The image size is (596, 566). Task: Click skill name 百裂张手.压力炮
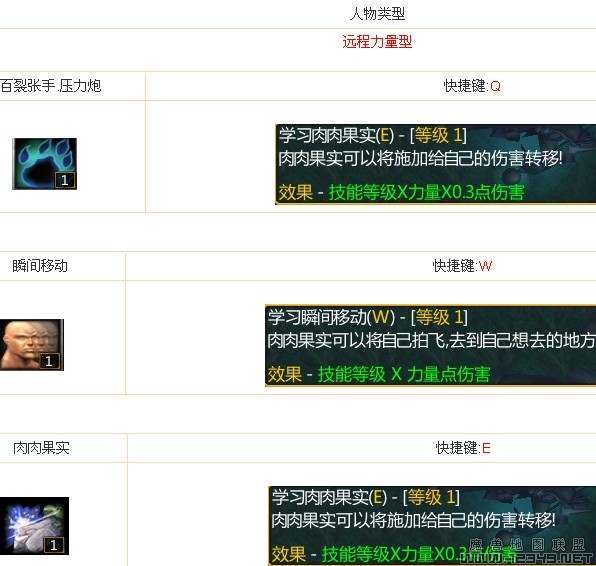(x=51, y=86)
